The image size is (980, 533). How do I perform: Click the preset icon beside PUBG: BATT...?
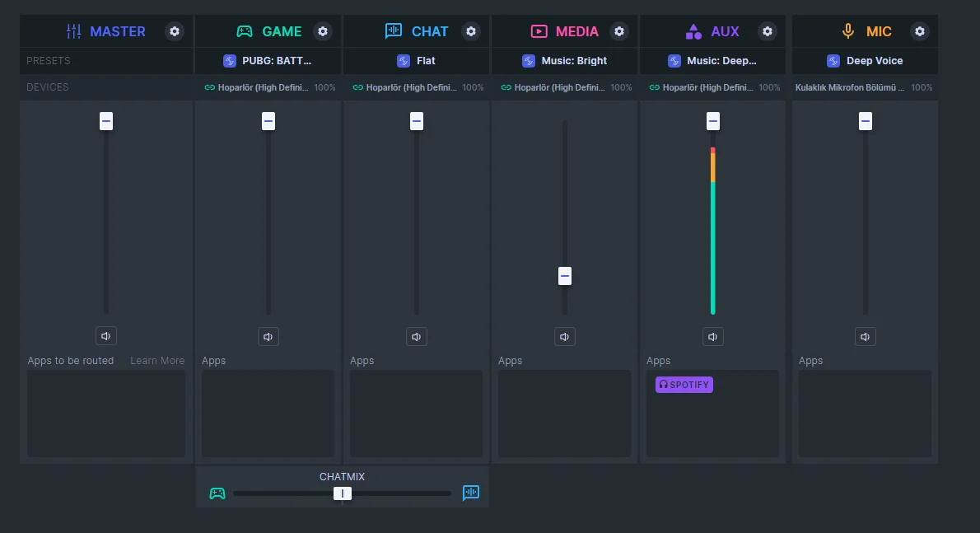pos(230,61)
